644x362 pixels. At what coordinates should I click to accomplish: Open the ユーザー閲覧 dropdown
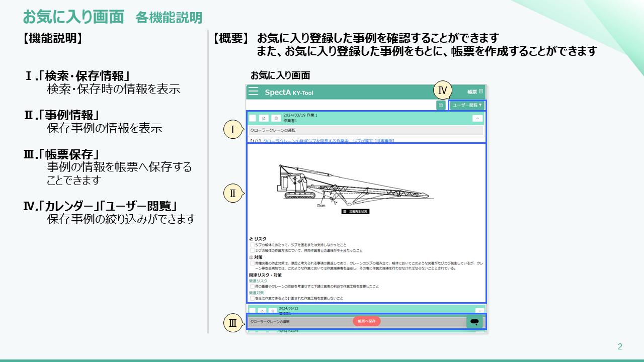pyautogui.click(x=467, y=105)
